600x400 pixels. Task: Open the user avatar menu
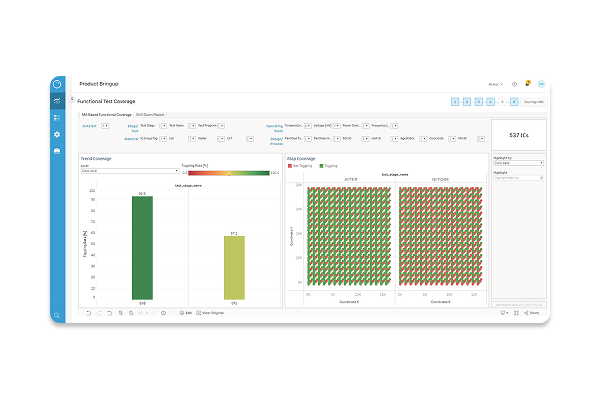pyautogui.click(x=541, y=84)
